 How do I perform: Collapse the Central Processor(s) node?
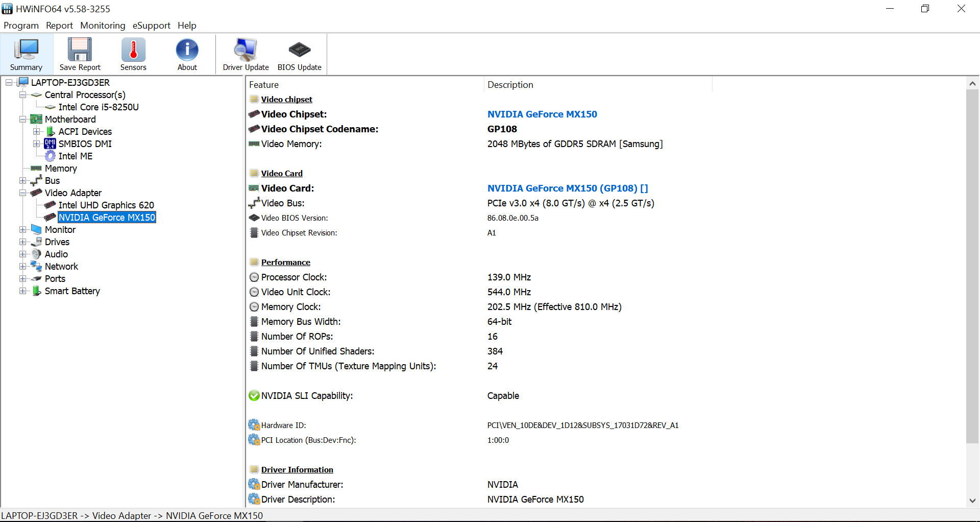click(x=22, y=94)
